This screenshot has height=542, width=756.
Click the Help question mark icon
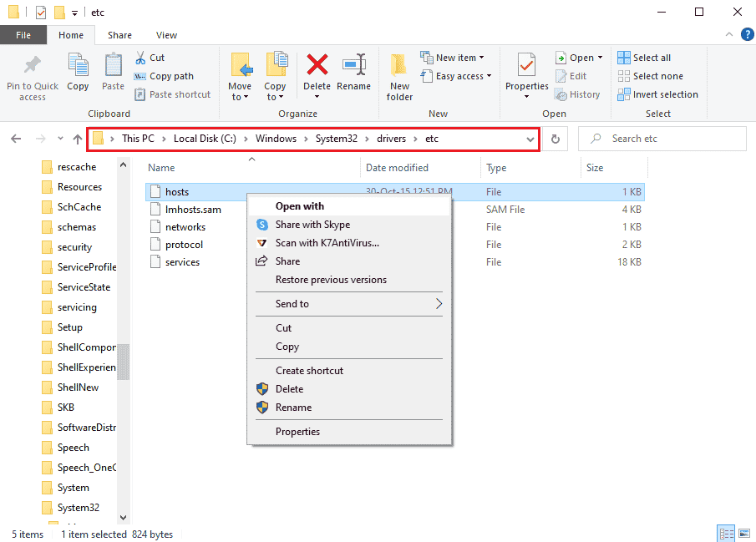[748, 34]
